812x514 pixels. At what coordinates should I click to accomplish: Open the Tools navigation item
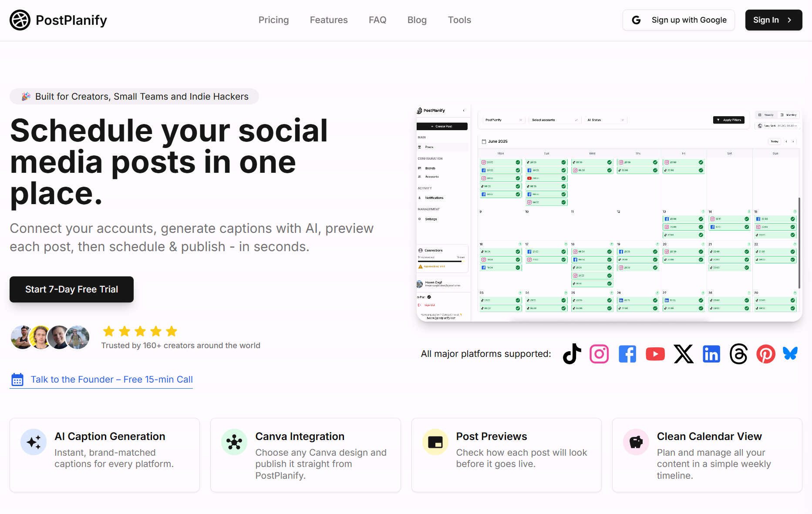point(459,20)
